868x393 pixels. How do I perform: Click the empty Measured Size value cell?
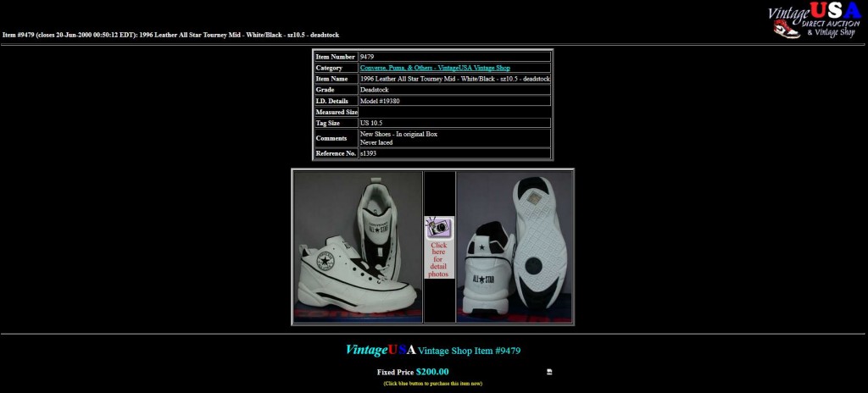point(454,112)
